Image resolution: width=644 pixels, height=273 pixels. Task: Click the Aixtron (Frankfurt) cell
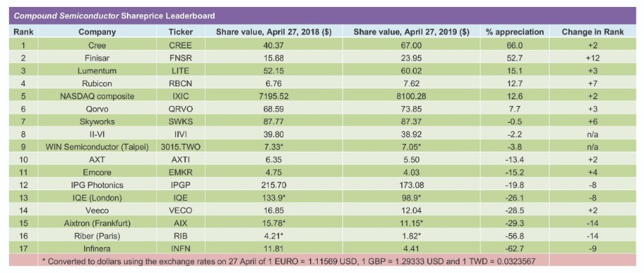pyautogui.click(x=97, y=223)
